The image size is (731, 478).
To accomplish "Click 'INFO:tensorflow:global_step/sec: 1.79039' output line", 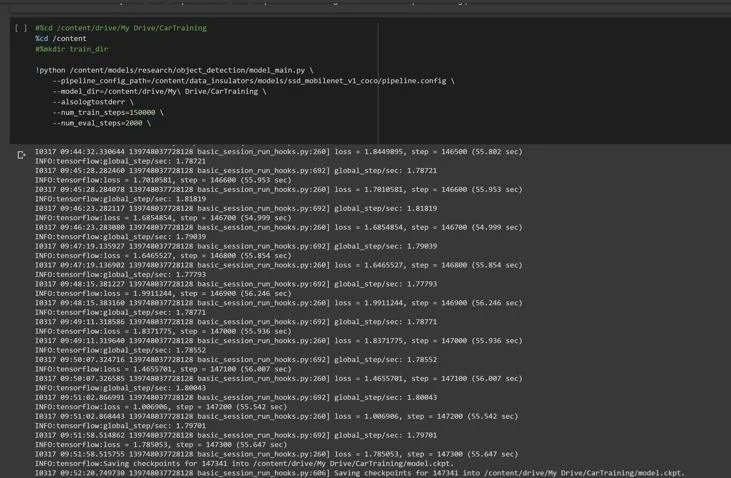I will point(120,236).
